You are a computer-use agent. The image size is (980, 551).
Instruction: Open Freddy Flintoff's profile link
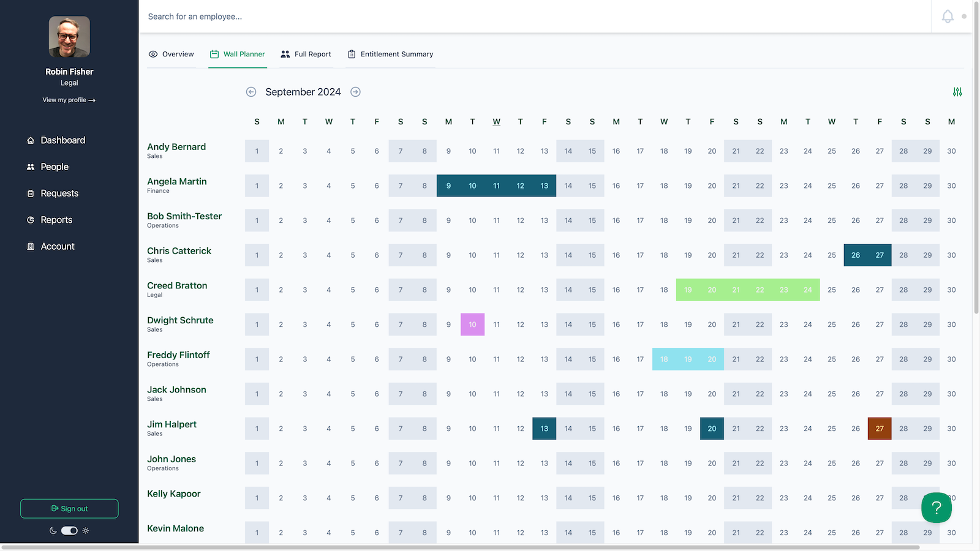point(178,355)
